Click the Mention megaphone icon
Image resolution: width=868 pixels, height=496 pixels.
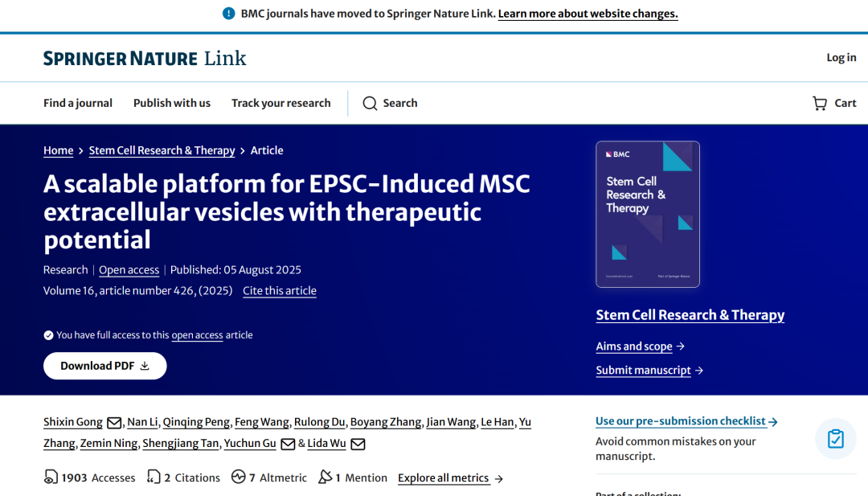coord(325,478)
